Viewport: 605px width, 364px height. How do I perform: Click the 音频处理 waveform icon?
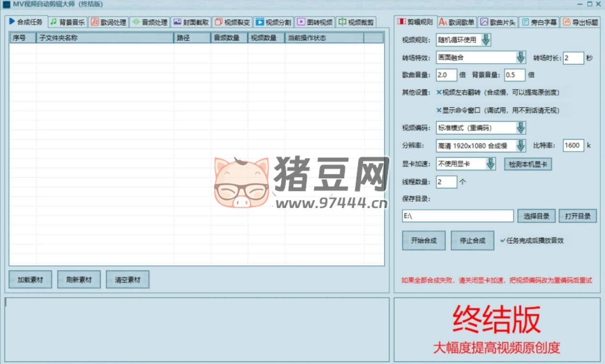(x=136, y=22)
